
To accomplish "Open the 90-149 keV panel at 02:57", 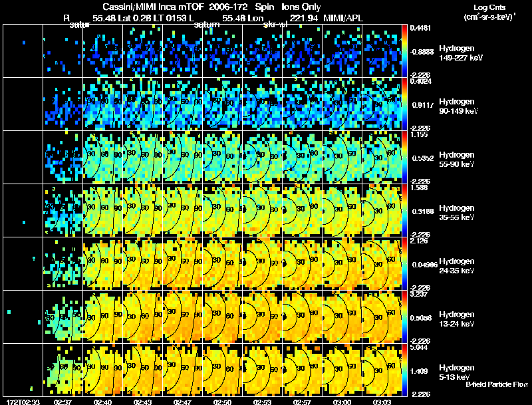I will [303, 104].
